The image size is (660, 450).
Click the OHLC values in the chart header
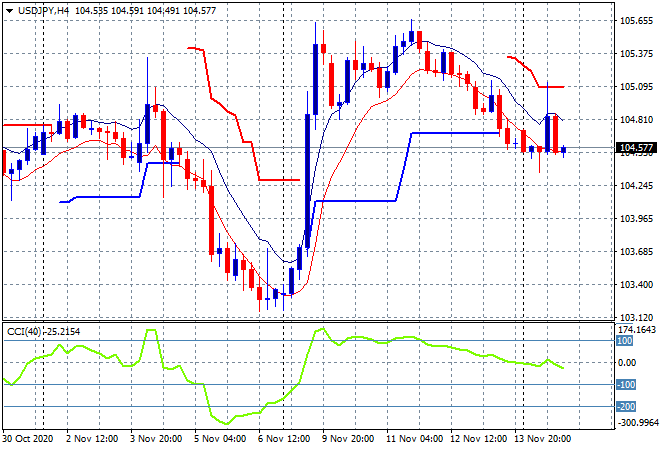pyautogui.click(x=148, y=10)
